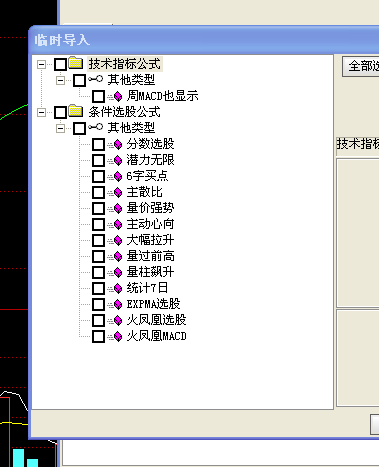Image resolution: width=379 pixels, height=467 pixels.
Task: Tick the checkbox for 分数选股
Action: [98, 144]
